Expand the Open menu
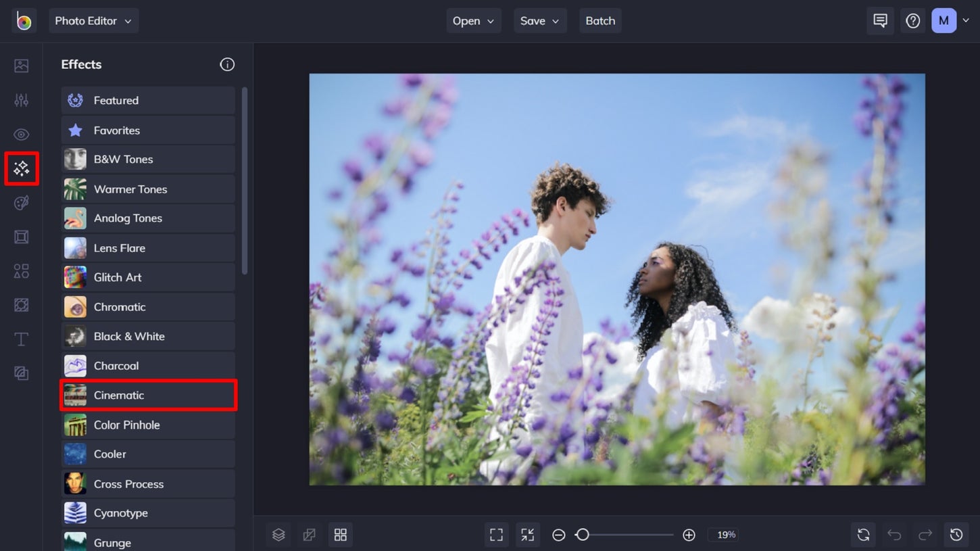The image size is (980, 551). coord(474,20)
